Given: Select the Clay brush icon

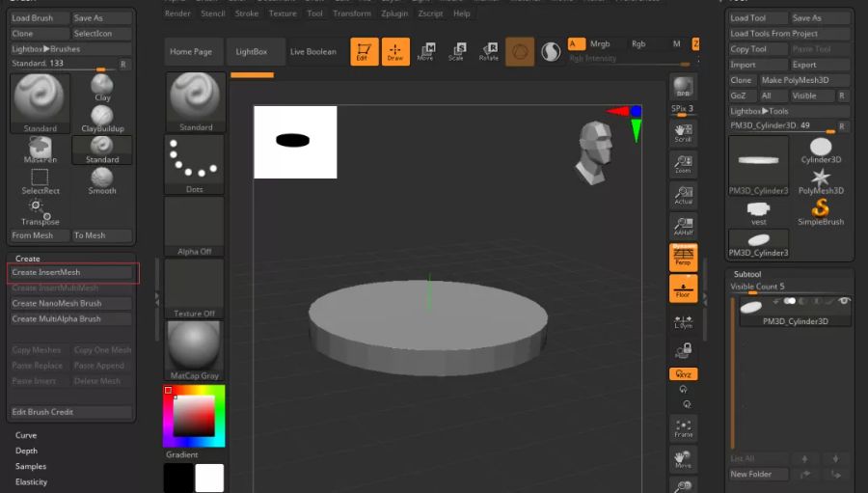Looking at the screenshot, I should pos(102,88).
